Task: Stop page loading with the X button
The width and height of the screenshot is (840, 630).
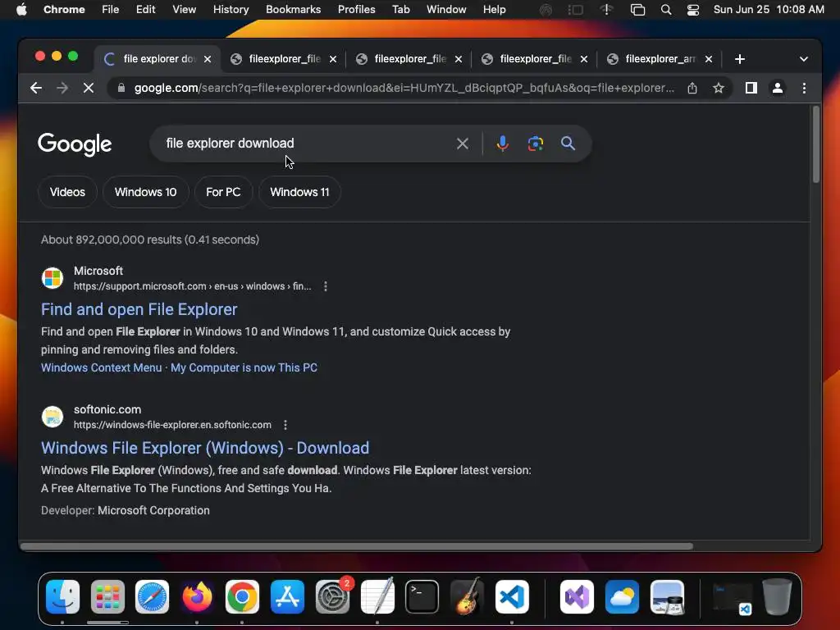Action: tap(89, 88)
